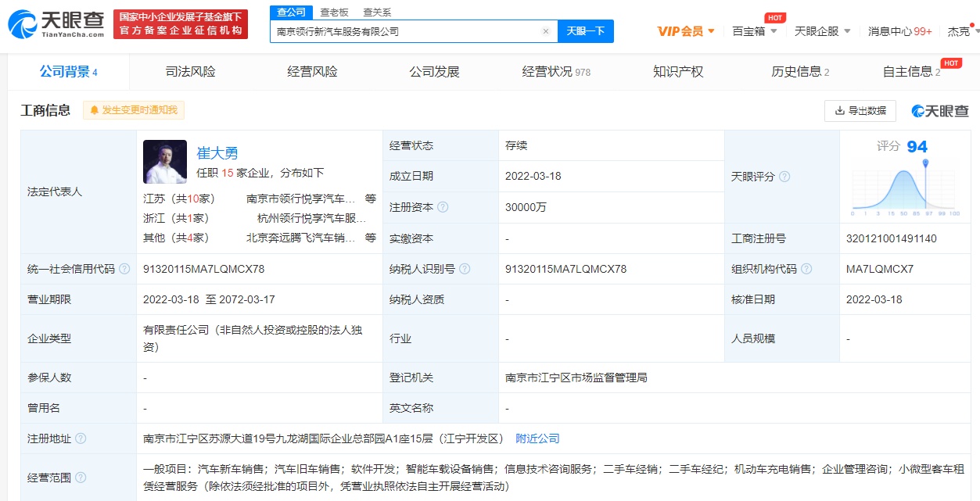Select the credit code 91320115MA7LQMCX78 under 统一社会信用代码
The width and height of the screenshot is (980, 501).
[x=204, y=269]
